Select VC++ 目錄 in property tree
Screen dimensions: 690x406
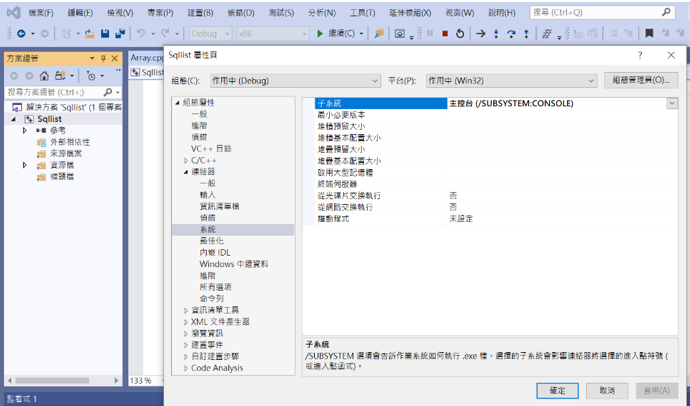(211, 149)
